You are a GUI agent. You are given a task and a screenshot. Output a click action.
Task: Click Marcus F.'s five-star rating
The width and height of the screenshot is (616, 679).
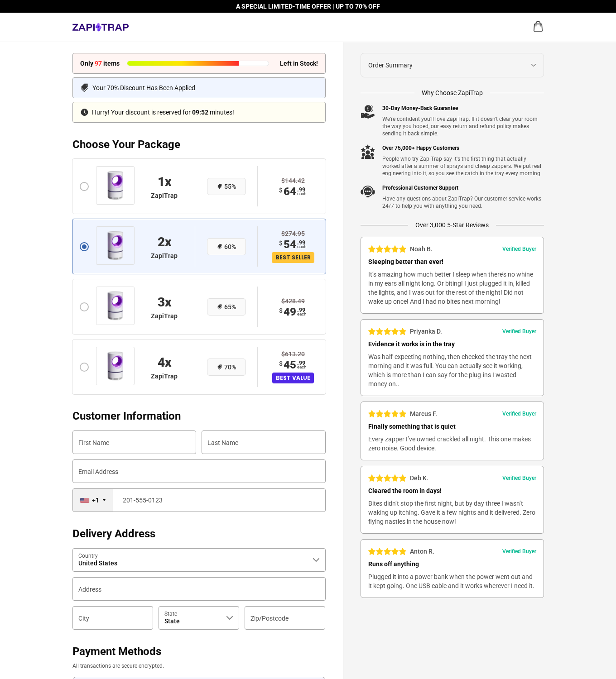point(387,414)
